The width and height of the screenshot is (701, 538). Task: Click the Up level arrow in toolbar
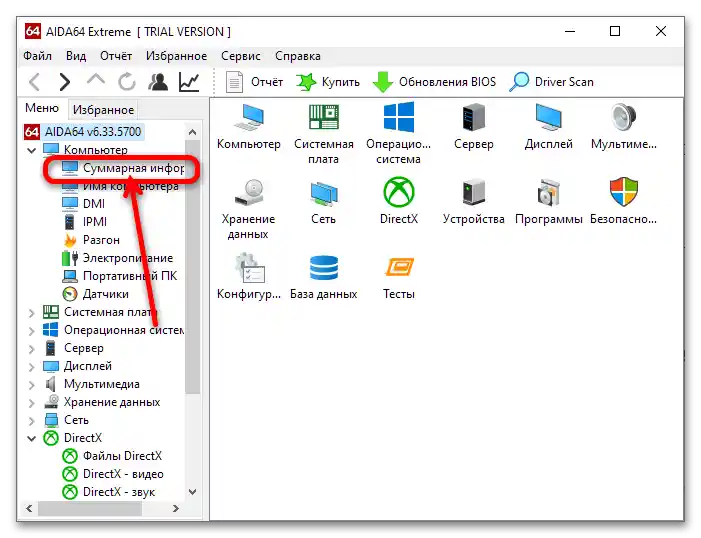point(96,80)
